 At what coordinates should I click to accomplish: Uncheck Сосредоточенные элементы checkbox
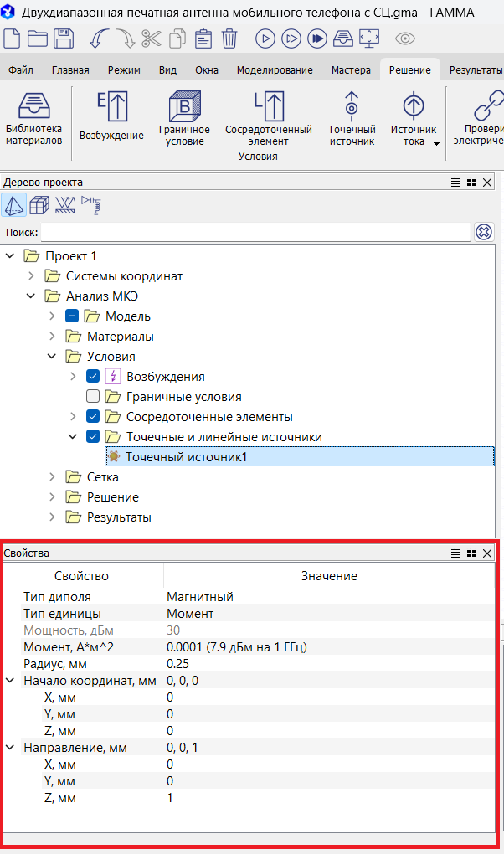pyautogui.click(x=93, y=417)
